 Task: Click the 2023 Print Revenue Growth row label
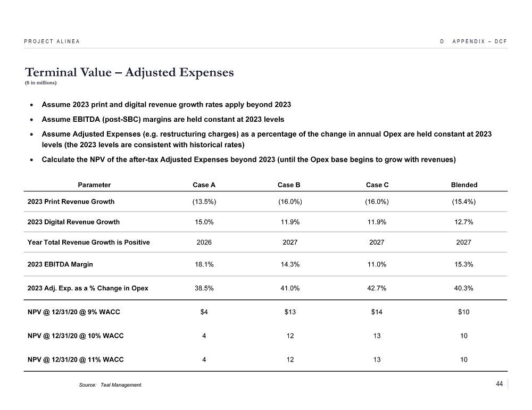71,202
